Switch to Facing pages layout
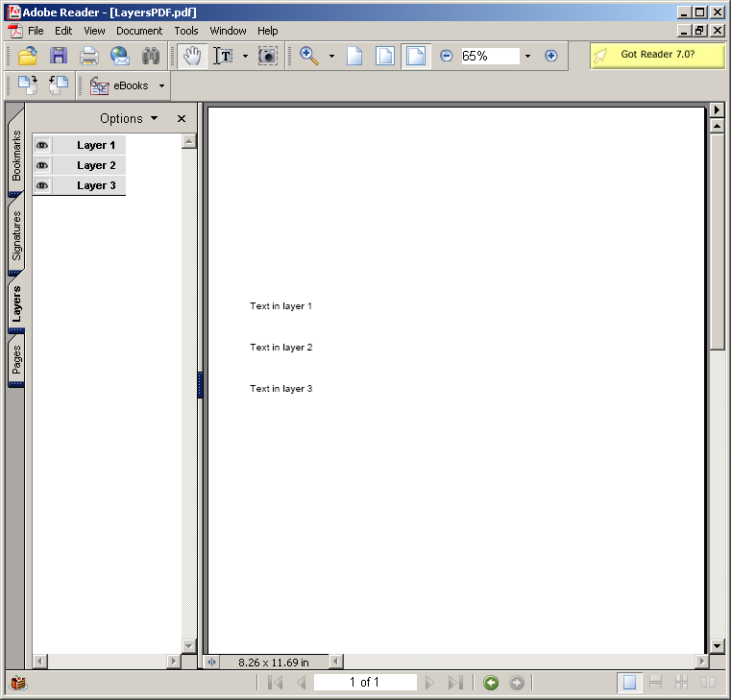The height and width of the screenshot is (700, 731). pos(708,683)
